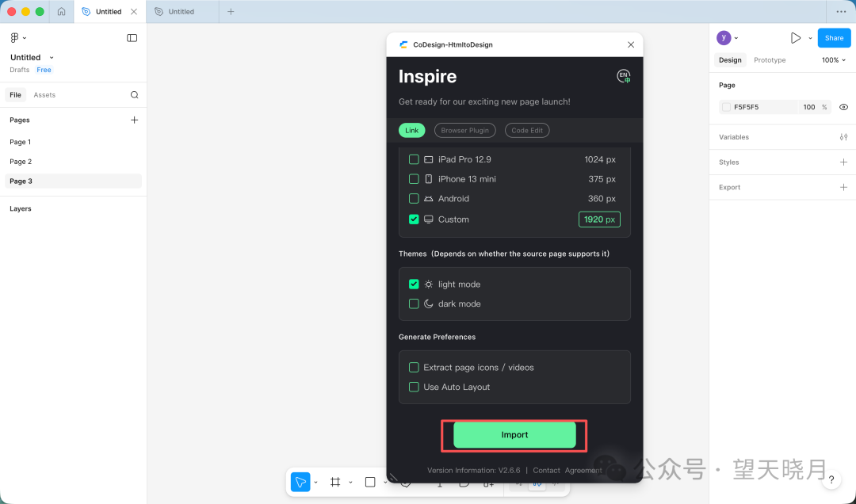Select the Browser Plugin tab
This screenshot has width=856, height=504.
click(x=465, y=131)
